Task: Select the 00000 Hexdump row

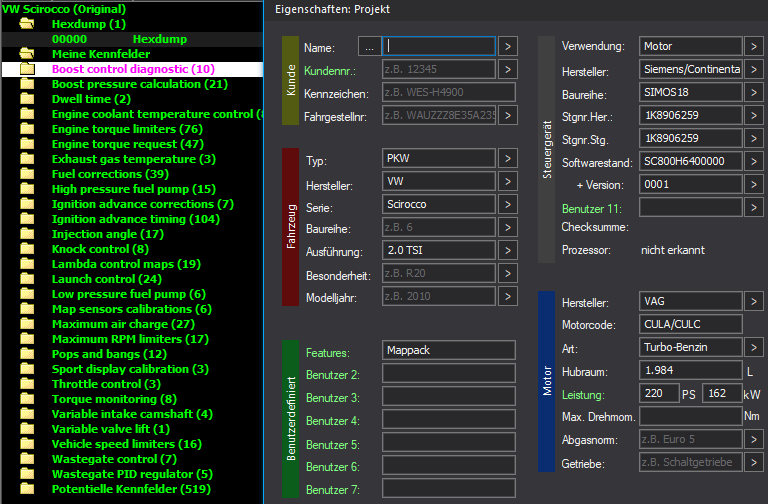Action: (132, 39)
